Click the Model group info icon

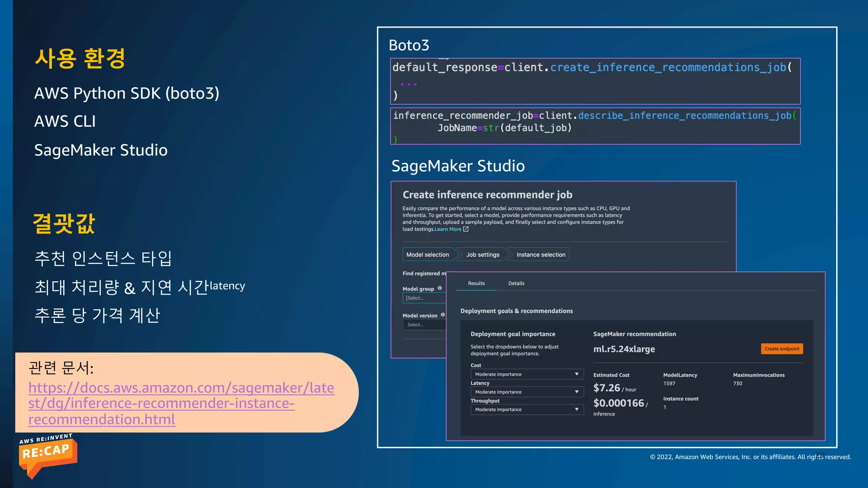pos(440,288)
